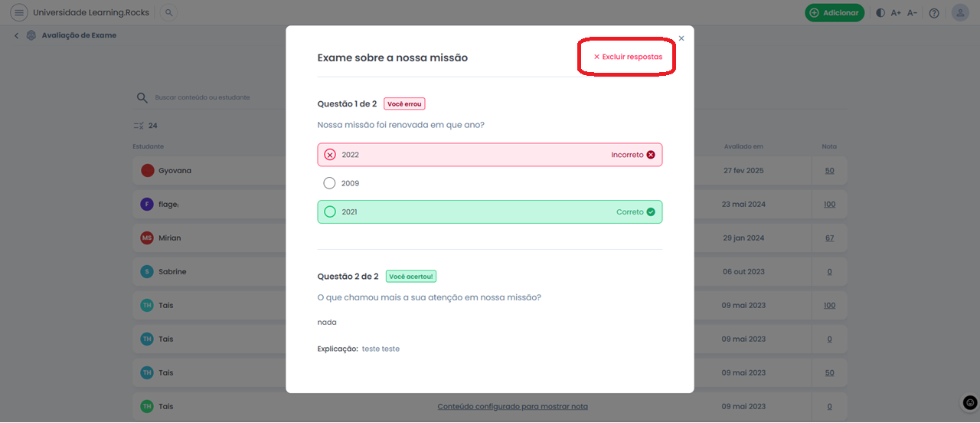This screenshot has width=980, height=423.
Task: Select the 2021 answer radio option
Action: click(330, 212)
